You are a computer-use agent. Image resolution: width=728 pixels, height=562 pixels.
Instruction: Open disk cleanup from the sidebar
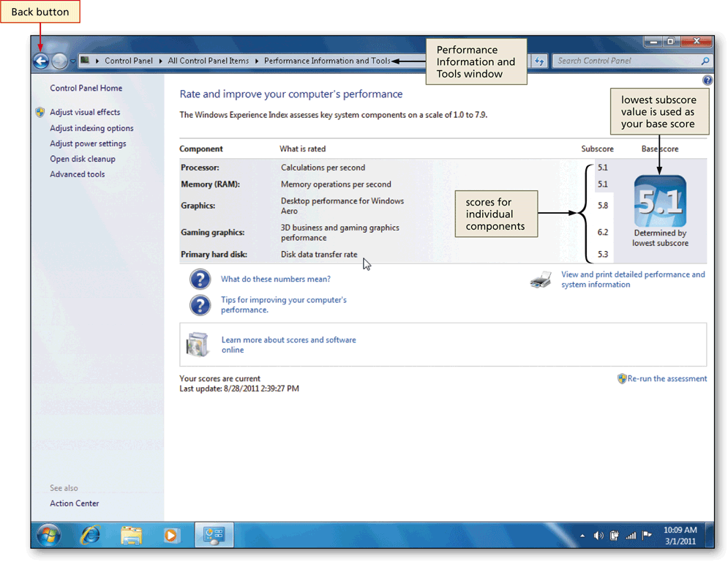(83, 159)
